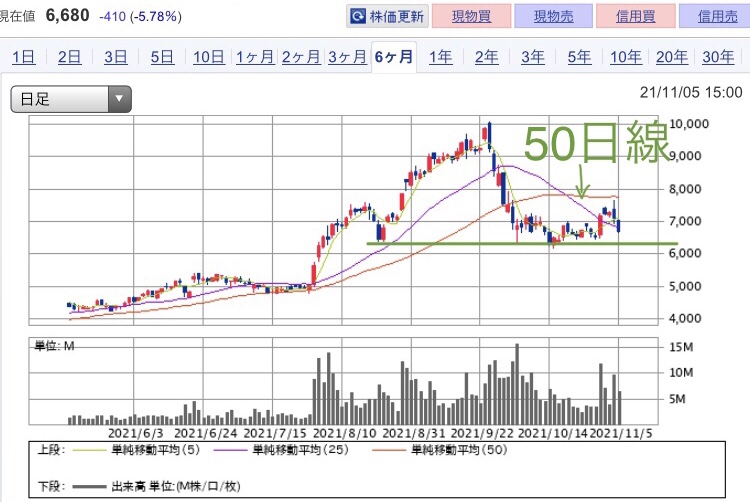The width and height of the screenshot is (750, 502).
Task: Switch chart to 3日 range
Action: coord(116,57)
